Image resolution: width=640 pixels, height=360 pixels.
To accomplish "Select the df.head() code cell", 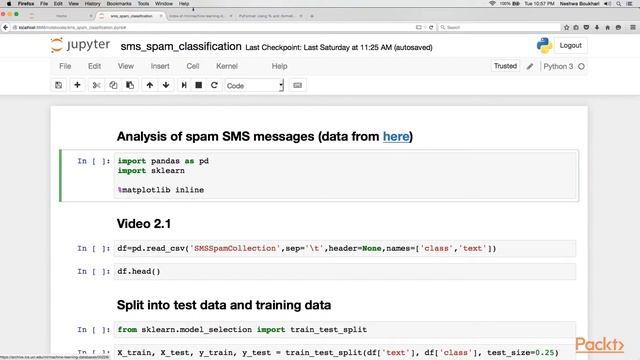I will 345,271.
